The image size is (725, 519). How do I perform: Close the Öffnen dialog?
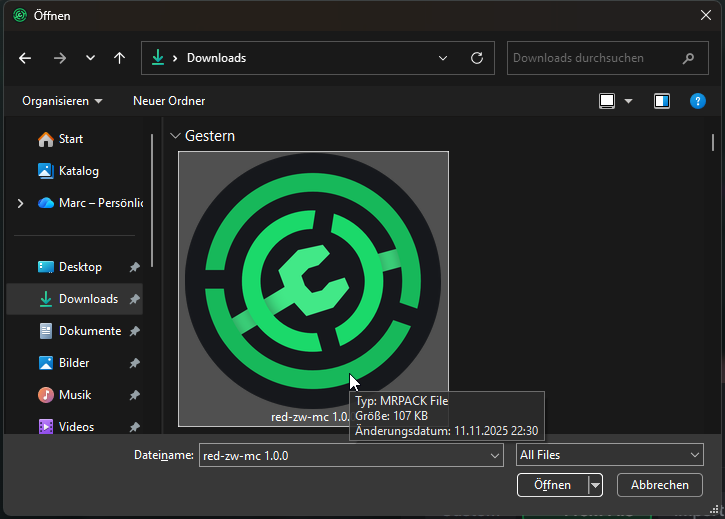tap(706, 15)
